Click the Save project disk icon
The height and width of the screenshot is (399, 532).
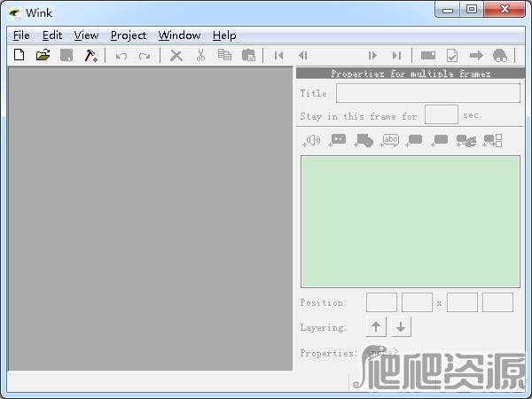coord(66,55)
